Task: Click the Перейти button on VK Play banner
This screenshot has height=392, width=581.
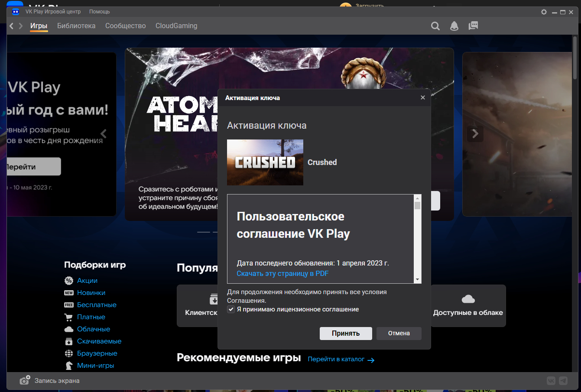Action: pos(34,167)
